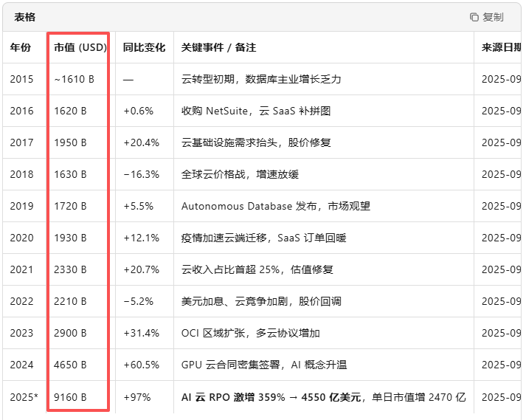Select the note 云基础设施需求抬头，股价修复
Screen dimensions: 526x420
[256, 142]
